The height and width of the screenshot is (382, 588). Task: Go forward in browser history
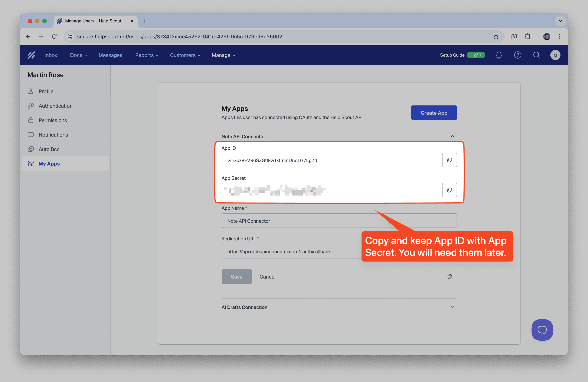click(x=41, y=37)
